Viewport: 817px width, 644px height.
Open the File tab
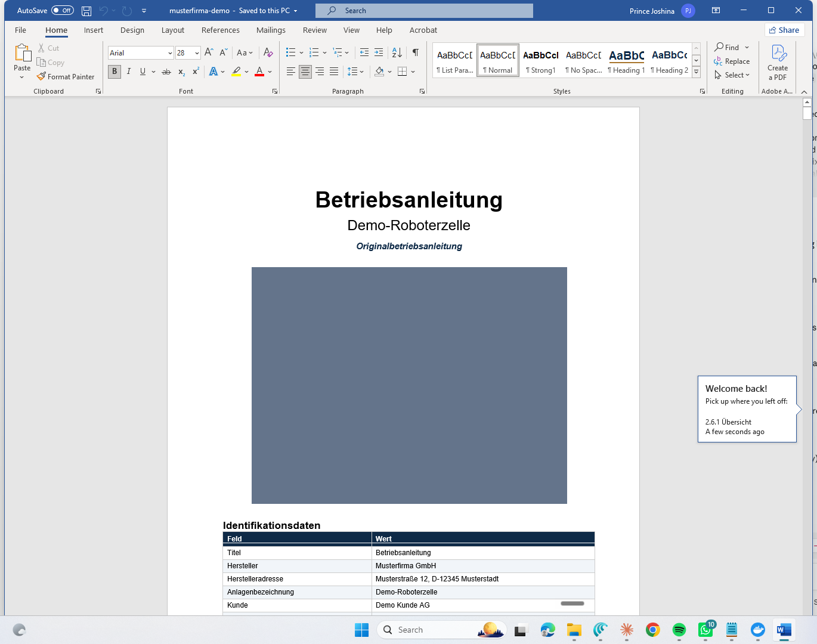click(20, 30)
